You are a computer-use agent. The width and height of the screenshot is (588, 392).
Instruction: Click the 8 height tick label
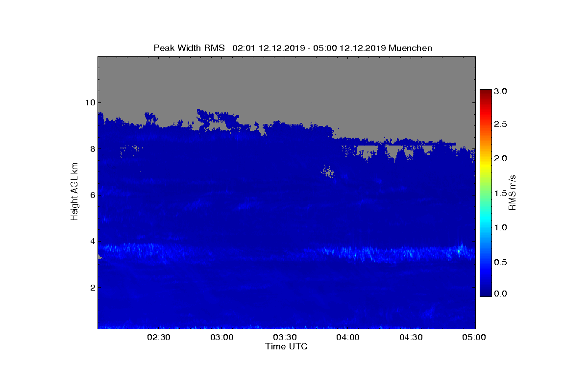point(92,149)
